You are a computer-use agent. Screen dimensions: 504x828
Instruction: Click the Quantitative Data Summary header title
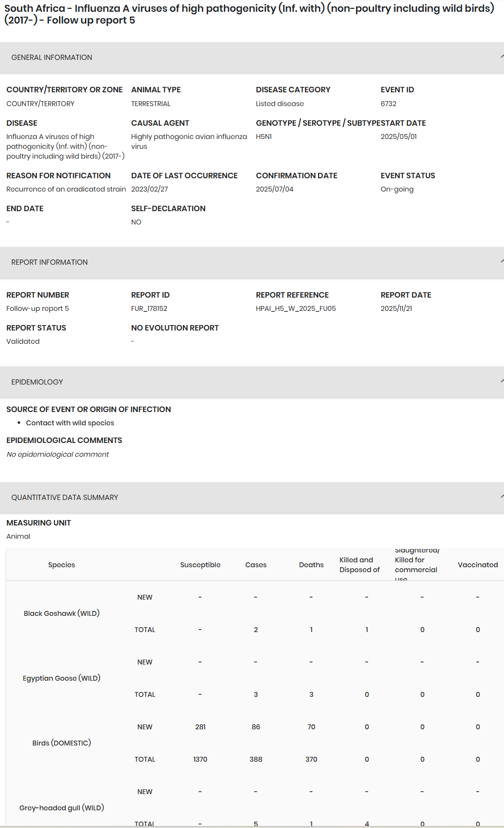(x=65, y=497)
